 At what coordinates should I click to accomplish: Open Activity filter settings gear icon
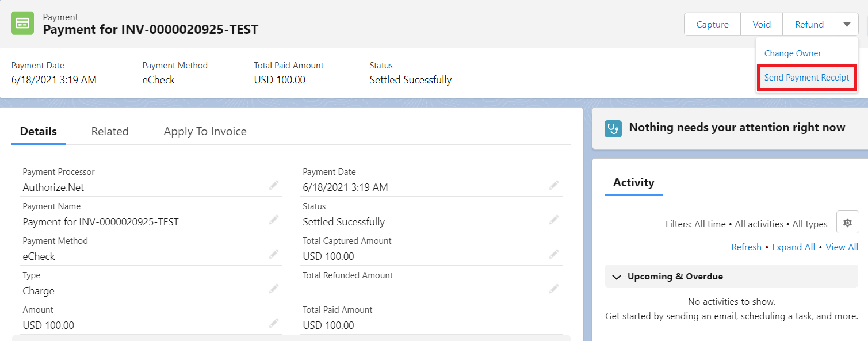pyautogui.click(x=847, y=223)
